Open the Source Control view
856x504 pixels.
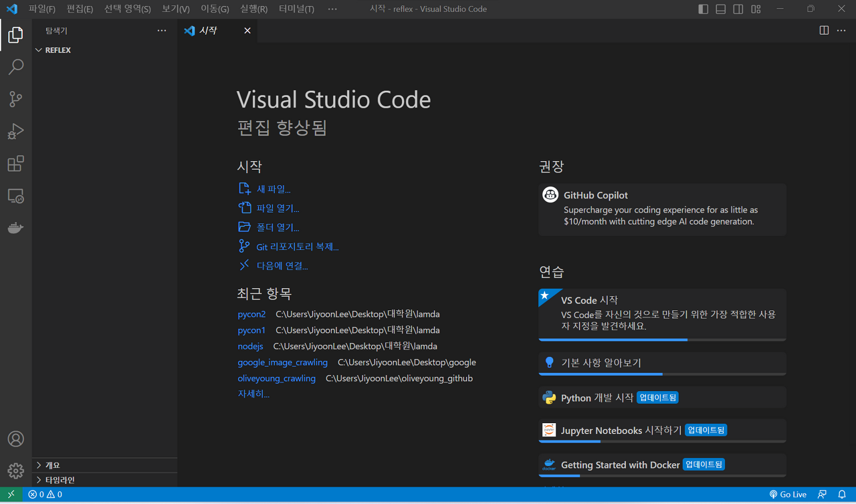[x=15, y=99]
